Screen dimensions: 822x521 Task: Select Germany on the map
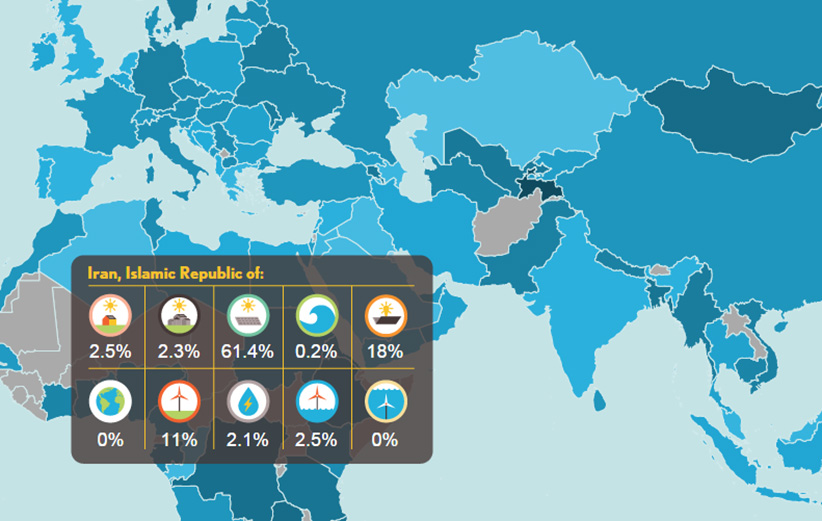coord(158,79)
